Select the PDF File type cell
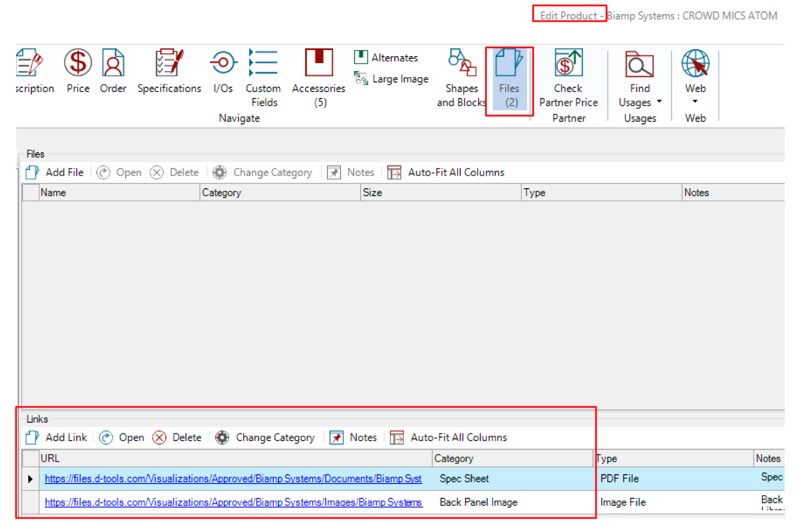Image resolution: width=799 pixels, height=532 pixels. tap(674, 478)
